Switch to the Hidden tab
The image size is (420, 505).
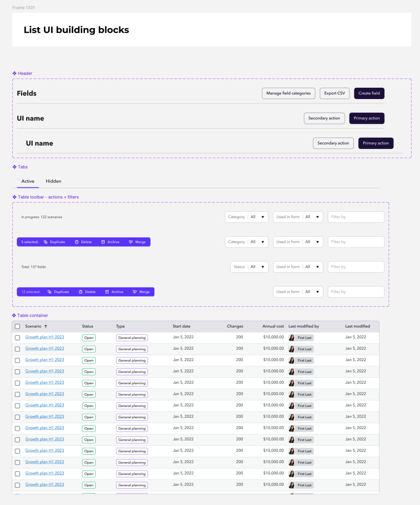[x=53, y=181]
